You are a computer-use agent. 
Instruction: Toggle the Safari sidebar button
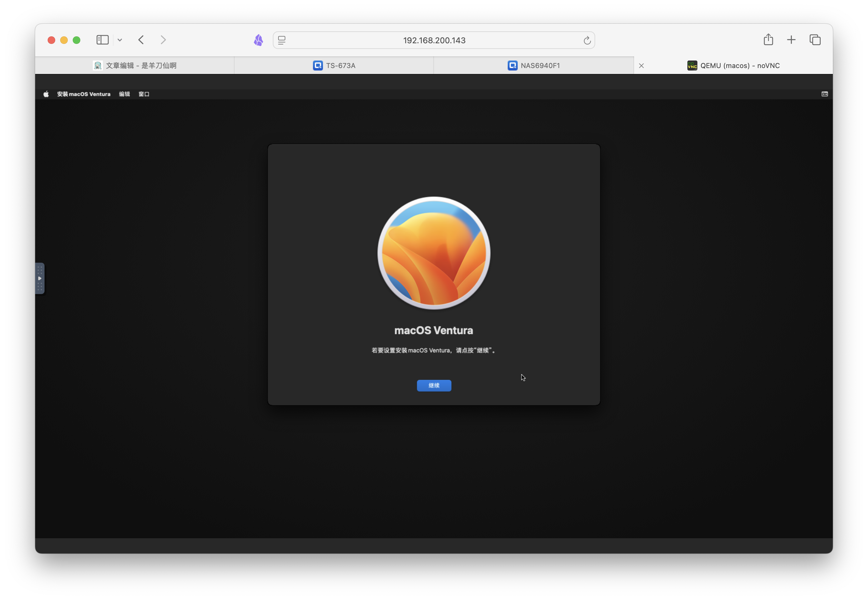[x=102, y=40]
